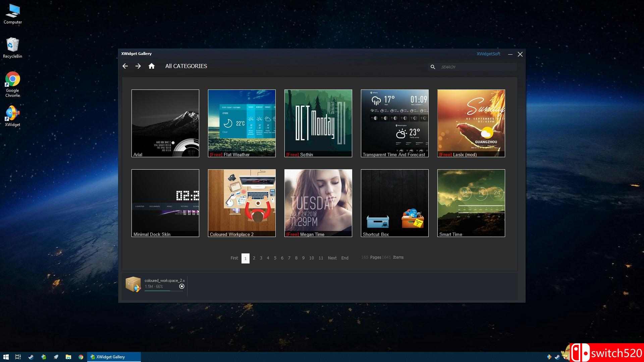Viewport: 644px width, 362px height.
Task: Close the XWidget Gallery window
Action: 520,54
